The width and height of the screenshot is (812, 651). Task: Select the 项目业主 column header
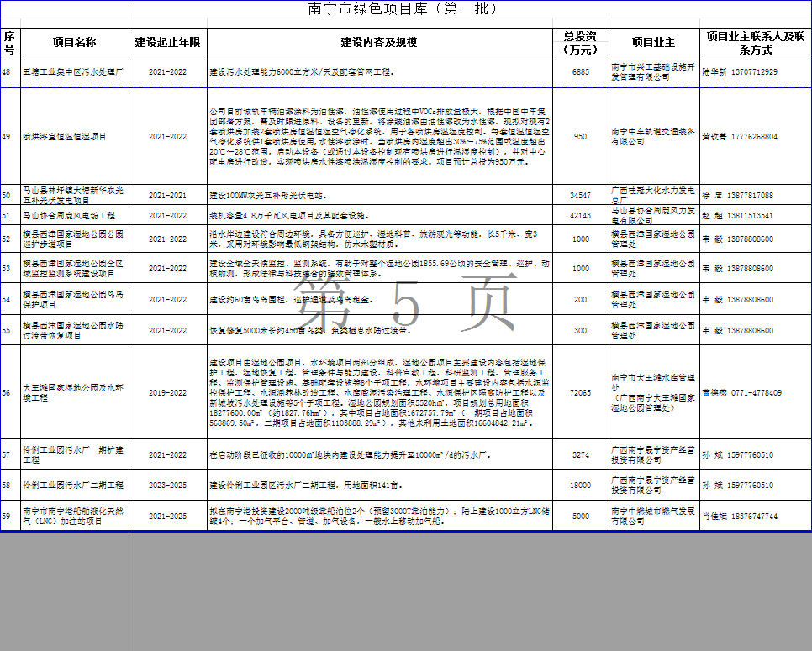click(x=653, y=42)
